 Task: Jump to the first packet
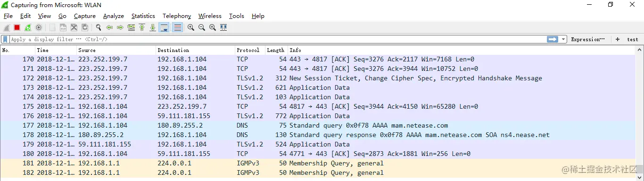tap(142, 28)
